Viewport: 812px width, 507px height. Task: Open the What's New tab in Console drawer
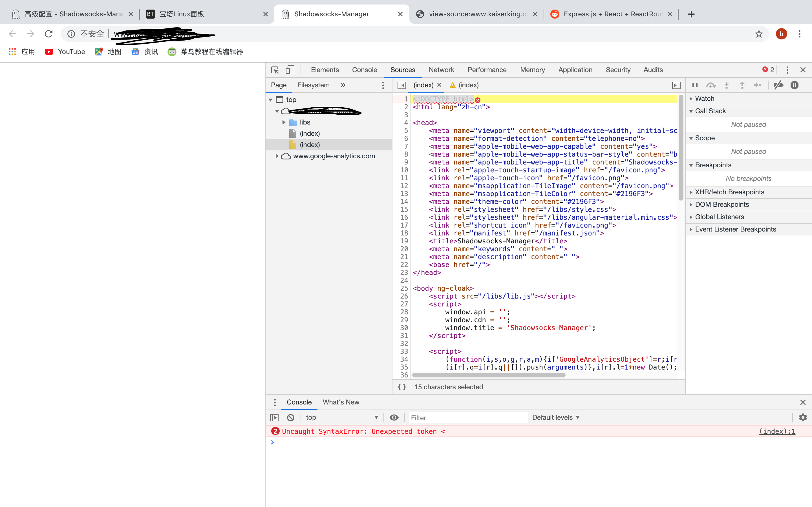coord(341,402)
